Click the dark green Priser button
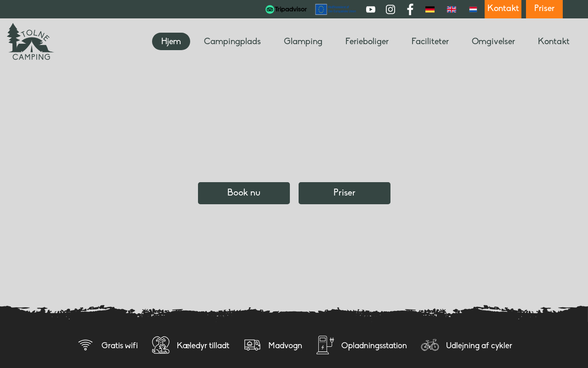The height and width of the screenshot is (368, 588). (345, 193)
